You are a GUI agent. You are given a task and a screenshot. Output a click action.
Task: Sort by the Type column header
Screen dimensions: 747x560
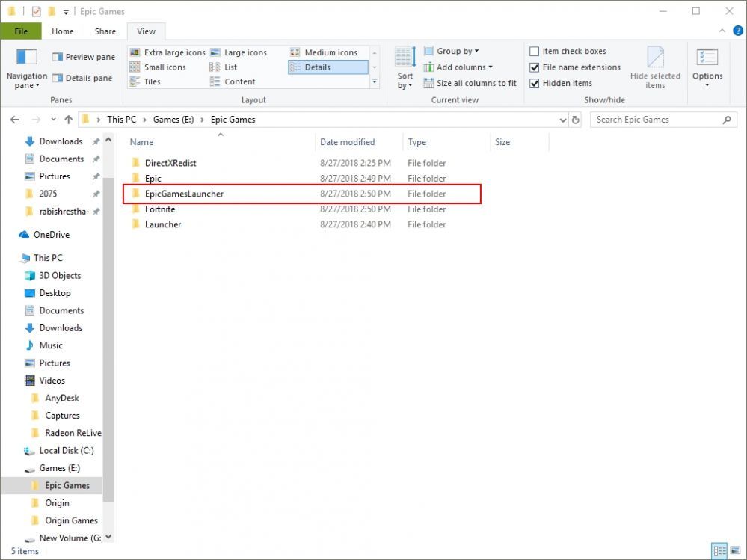(446, 142)
